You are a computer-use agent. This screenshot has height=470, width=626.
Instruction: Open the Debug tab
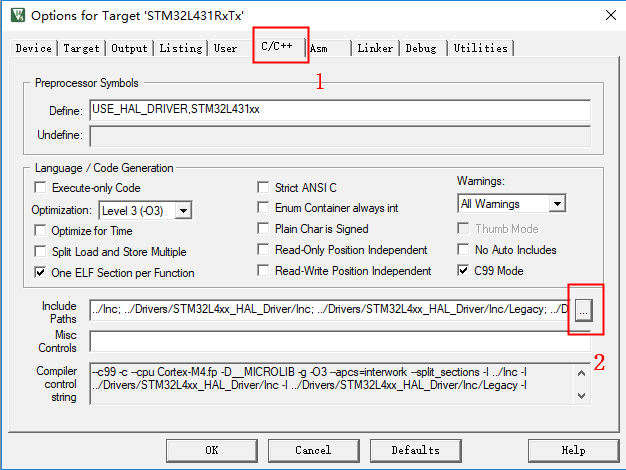tap(421, 48)
